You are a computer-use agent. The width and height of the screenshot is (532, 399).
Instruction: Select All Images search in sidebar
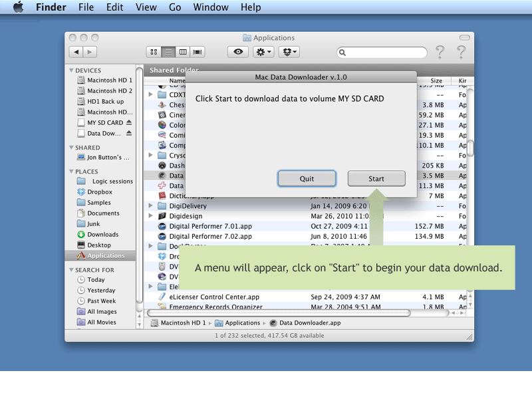click(x=96, y=311)
